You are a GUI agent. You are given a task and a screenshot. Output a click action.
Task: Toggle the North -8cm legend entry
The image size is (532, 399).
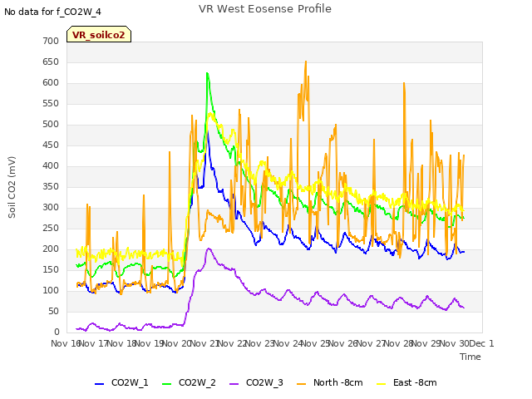[x=330, y=382]
